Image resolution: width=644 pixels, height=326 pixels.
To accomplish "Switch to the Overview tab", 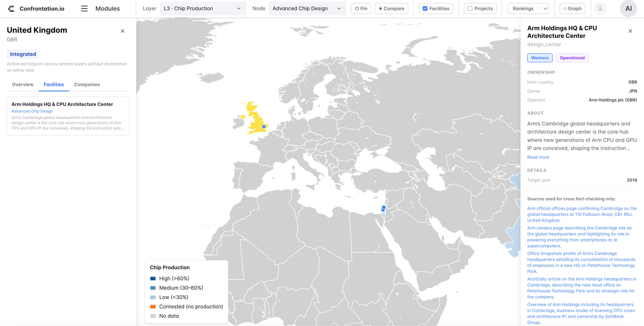I will (x=23, y=84).
